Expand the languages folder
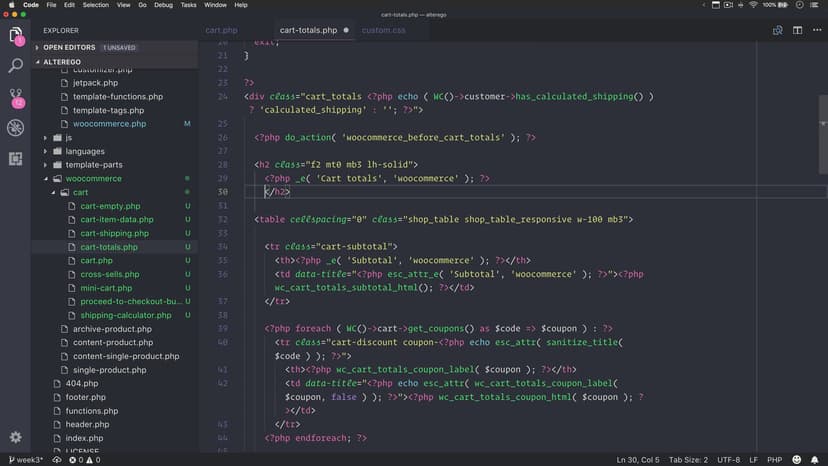 click(85, 151)
